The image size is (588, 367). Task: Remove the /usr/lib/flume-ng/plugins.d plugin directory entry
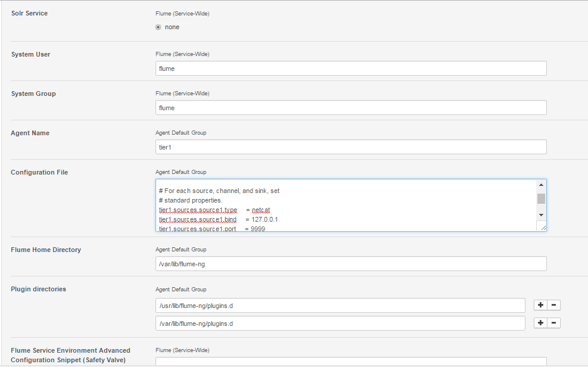(x=554, y=306)
